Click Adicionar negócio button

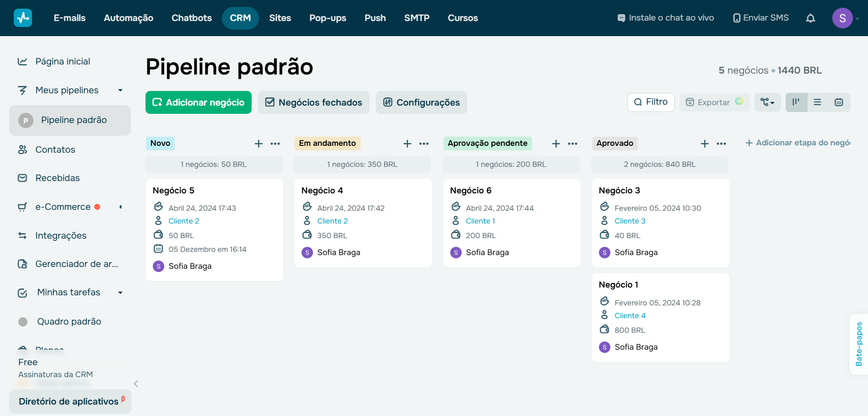point(199,102)
